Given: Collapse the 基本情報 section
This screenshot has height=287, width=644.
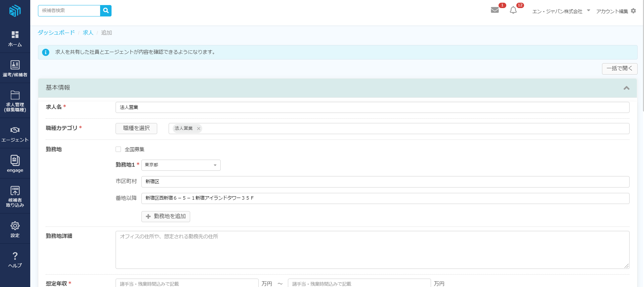Looking at the screenshot, I should 626,88.
